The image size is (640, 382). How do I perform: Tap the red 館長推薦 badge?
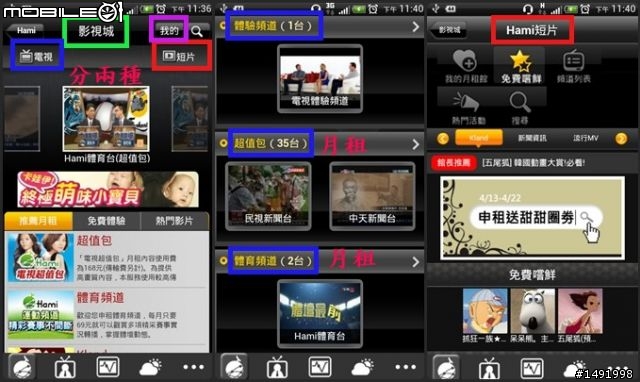coord(454,163)
